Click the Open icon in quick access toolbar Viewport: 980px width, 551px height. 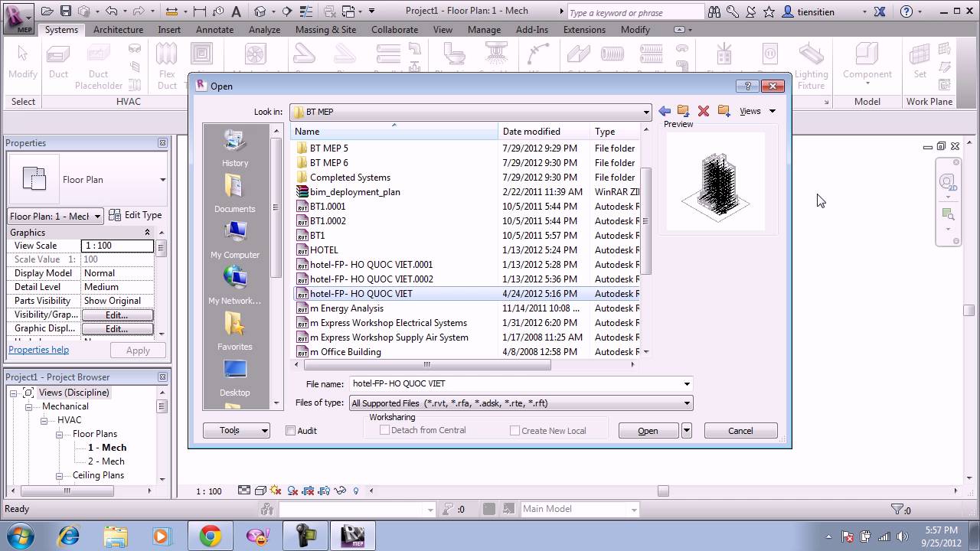tap(47, 11)
